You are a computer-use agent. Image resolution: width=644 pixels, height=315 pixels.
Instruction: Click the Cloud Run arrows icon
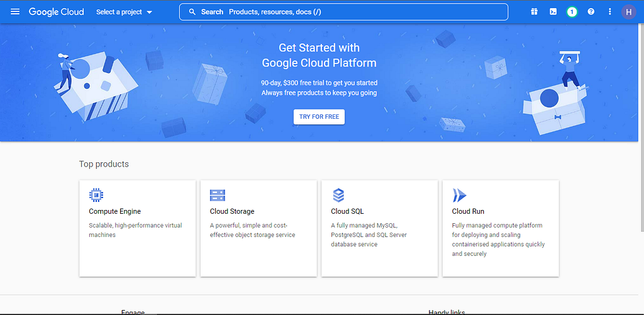point(459,195)
